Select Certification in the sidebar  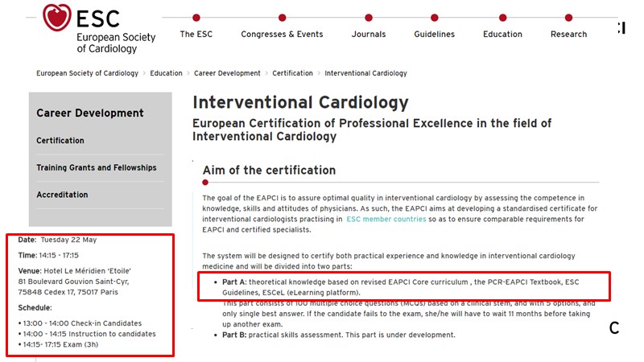(x=60, y=141)
